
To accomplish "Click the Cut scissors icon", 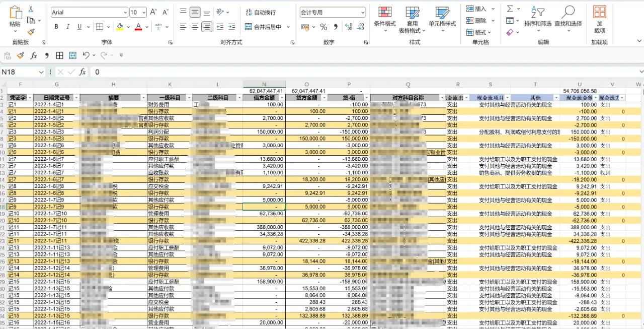I will (x=31, y=9).
